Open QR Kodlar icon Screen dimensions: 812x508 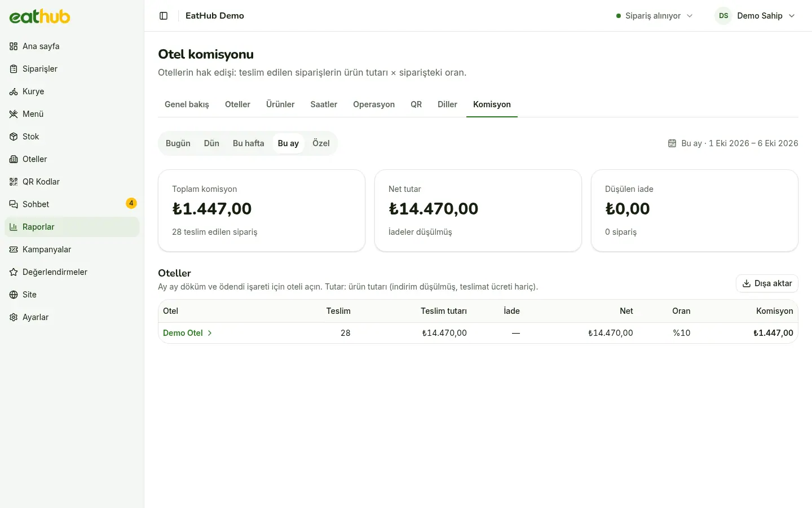click(14, 182)
